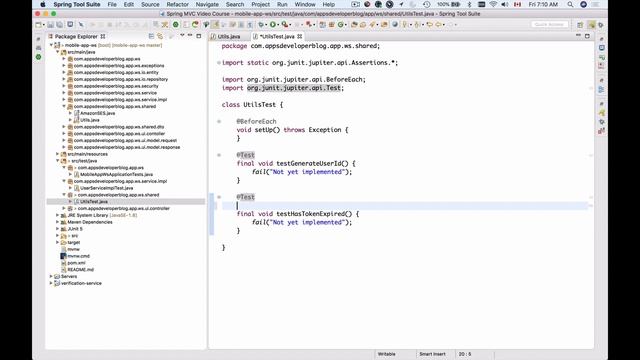Image resolution: width=640 pixels, height=360 pixels.
Task: Expand Maven Dependencies node
Action: (x=58, y=222)
